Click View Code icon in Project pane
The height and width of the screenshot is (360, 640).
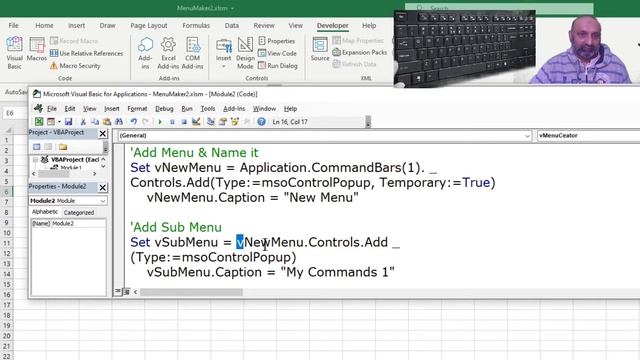coord(37,147)
